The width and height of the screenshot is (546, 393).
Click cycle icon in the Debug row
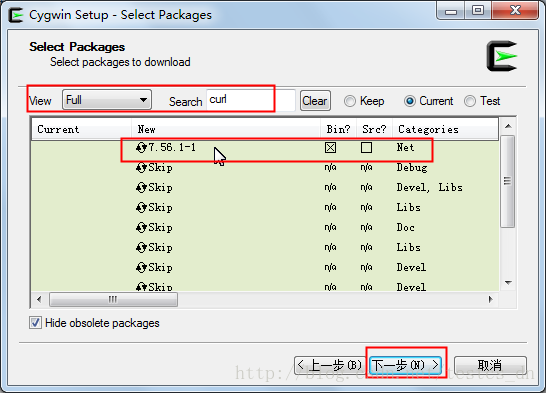tap(141, 168)
